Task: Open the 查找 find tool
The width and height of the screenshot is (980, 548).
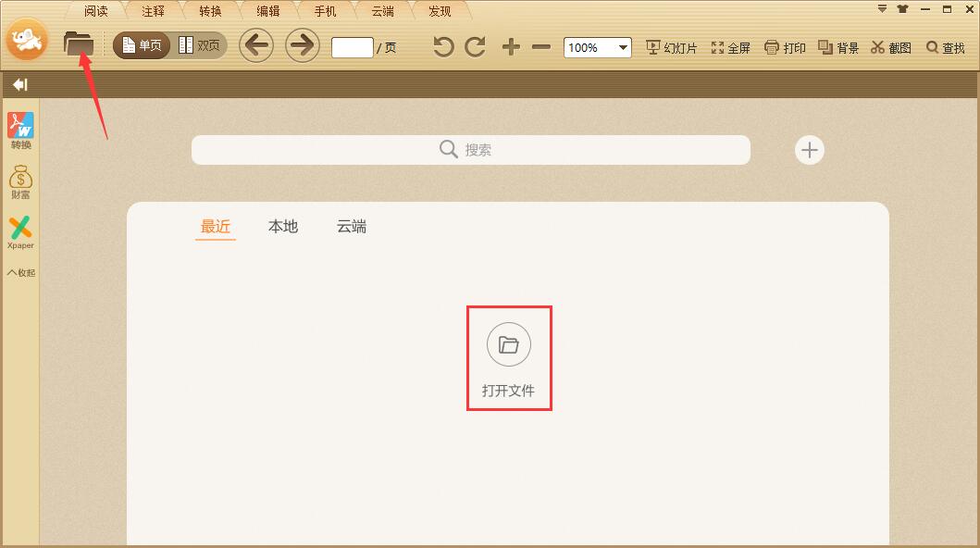Action: pyautogui.click(x=944, y=46)
